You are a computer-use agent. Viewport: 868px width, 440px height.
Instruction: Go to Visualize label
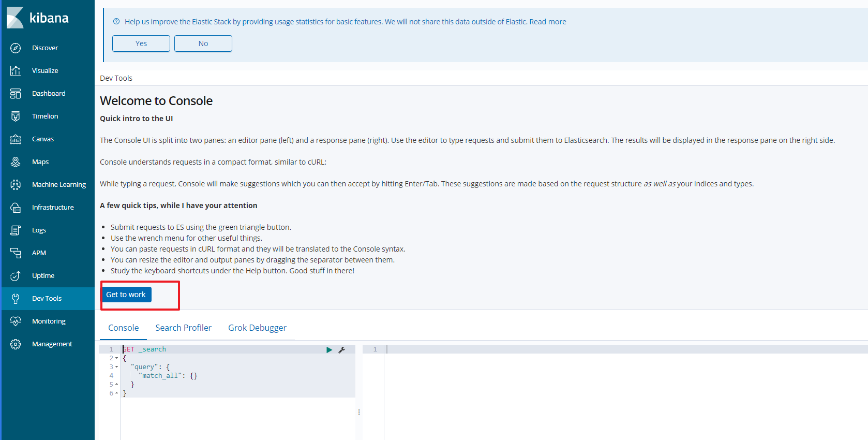[x=45, y=71]
